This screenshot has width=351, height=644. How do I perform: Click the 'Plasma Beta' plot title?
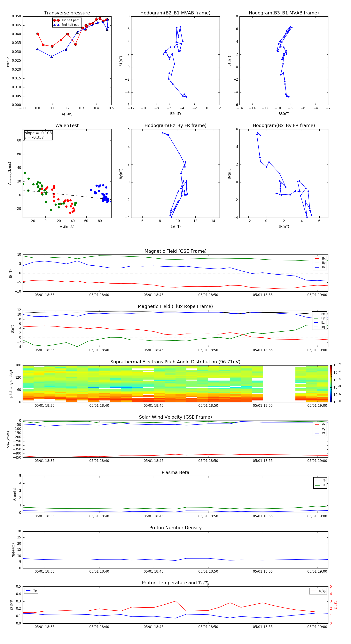coord(175,472)
